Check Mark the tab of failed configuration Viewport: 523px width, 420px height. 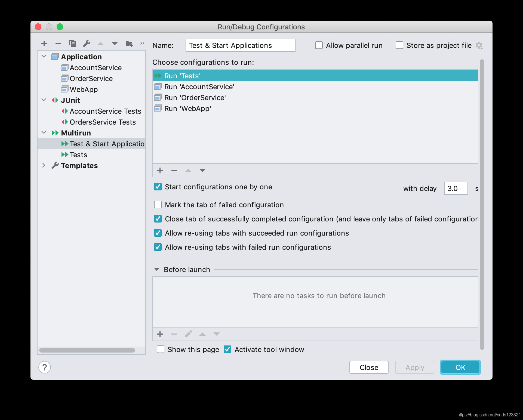point(158,205)
